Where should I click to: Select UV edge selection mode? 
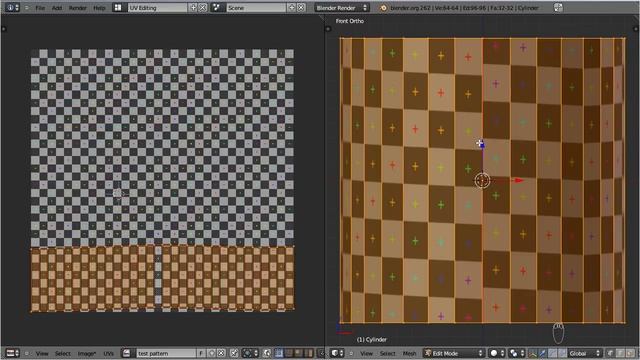tap(289, 353)
